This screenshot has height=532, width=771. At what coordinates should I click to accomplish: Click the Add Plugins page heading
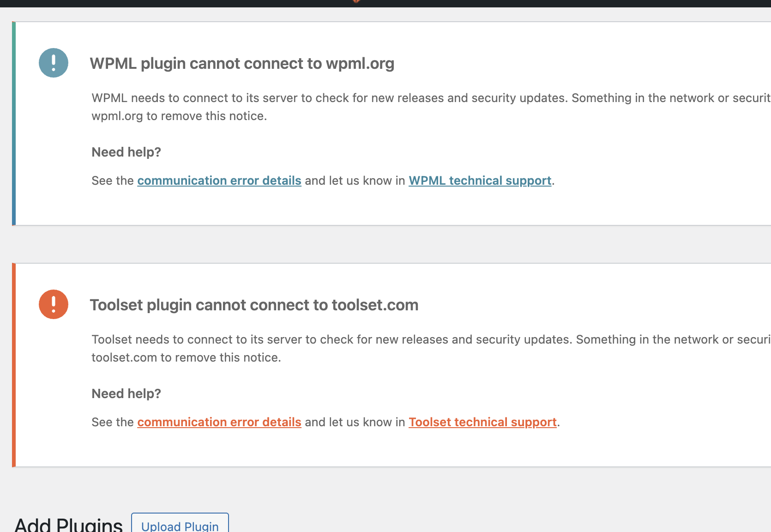(x=68, y=525)
